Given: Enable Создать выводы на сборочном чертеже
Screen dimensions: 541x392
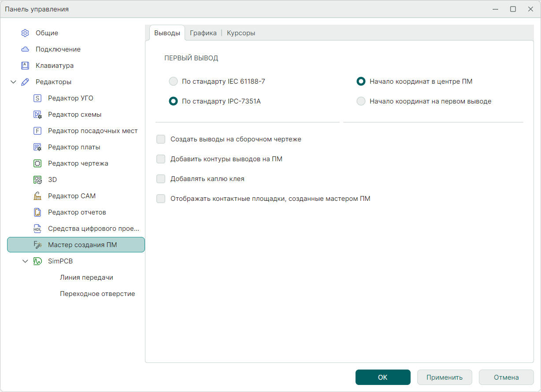Looking at the screenshot, I should click(161, 139).
